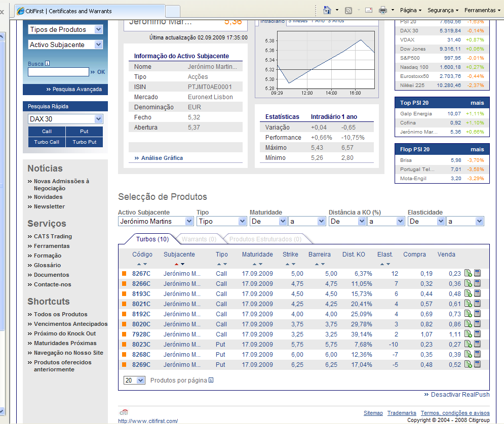Image resolution: width=504 pixels, height=424 pixels.
Task: Open trade sheet icon for 8267C row
Action: pyautogui.click(x=468, y=273)
